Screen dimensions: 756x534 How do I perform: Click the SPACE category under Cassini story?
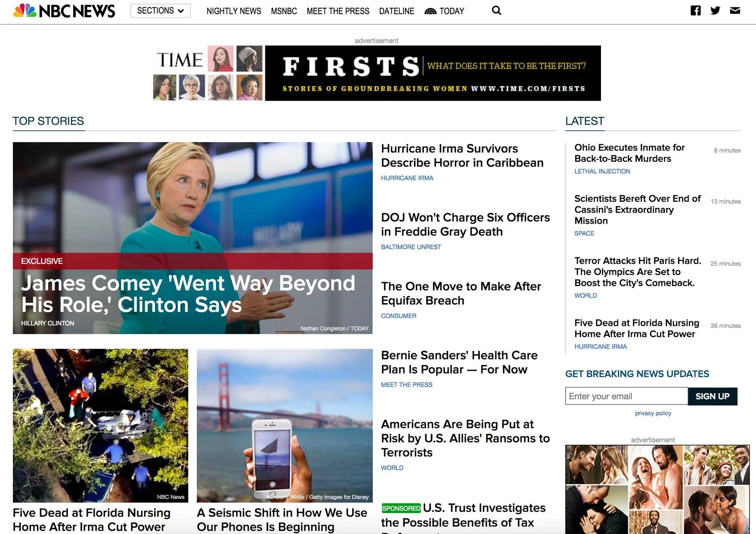click(584, 233)
